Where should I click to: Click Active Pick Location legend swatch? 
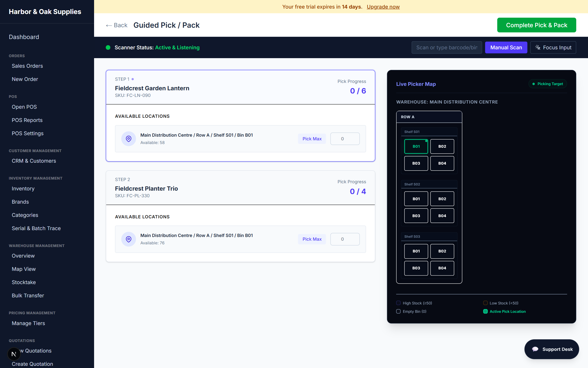(485, 311)
